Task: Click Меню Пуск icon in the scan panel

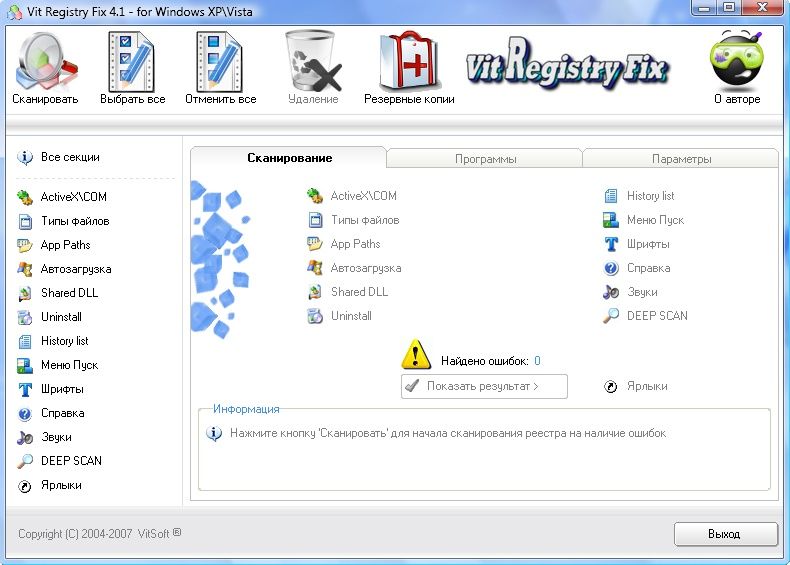Action: pyautogui.click(x=611, y=220)
